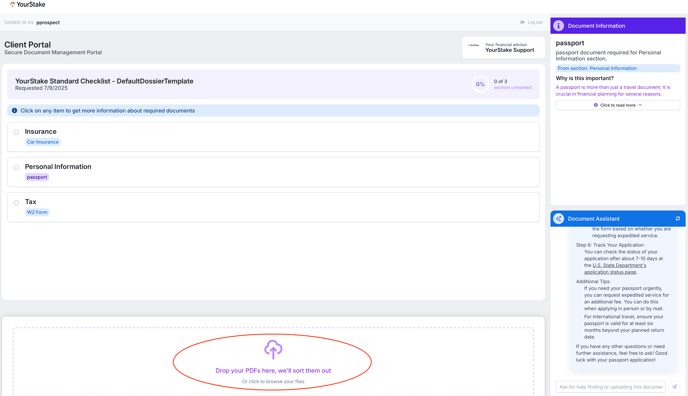Click the Document Information panel title
Image resolution: width=688 pixels, height=396 pixels.
[596, 26]
